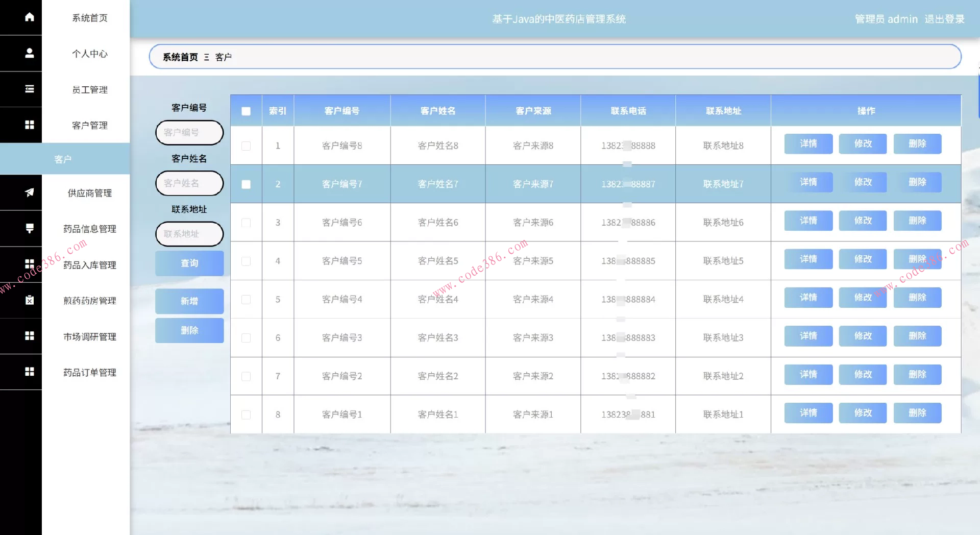Go to 系统首页 in the breadcrumb
The image size is (980, 535).
click(x=180, y=57)
